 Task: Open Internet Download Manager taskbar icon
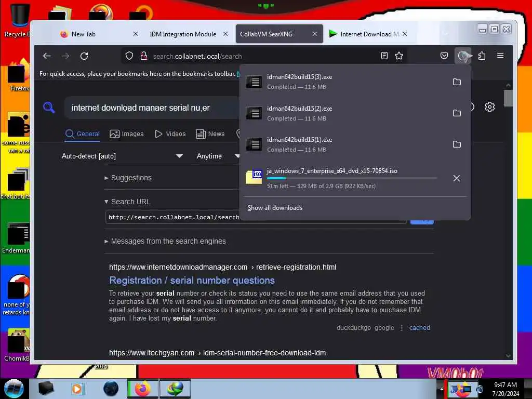[175, 389]
